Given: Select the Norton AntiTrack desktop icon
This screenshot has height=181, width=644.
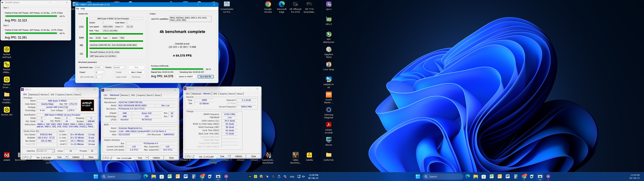Looking at the screenshot, I should 7,52.
